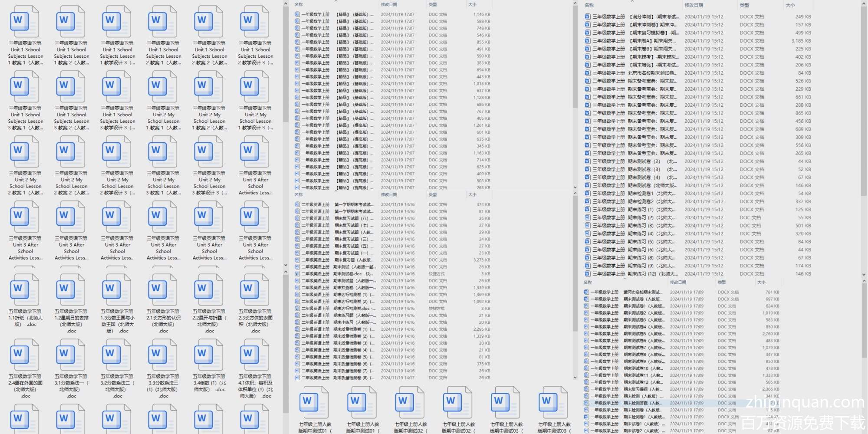Image resolution: width=868 pixels, height=434 pixels.
Task: Sort 三年级数学上册 list by 修改日期 header
Action: pyautogui.click(x=694, y=5)
